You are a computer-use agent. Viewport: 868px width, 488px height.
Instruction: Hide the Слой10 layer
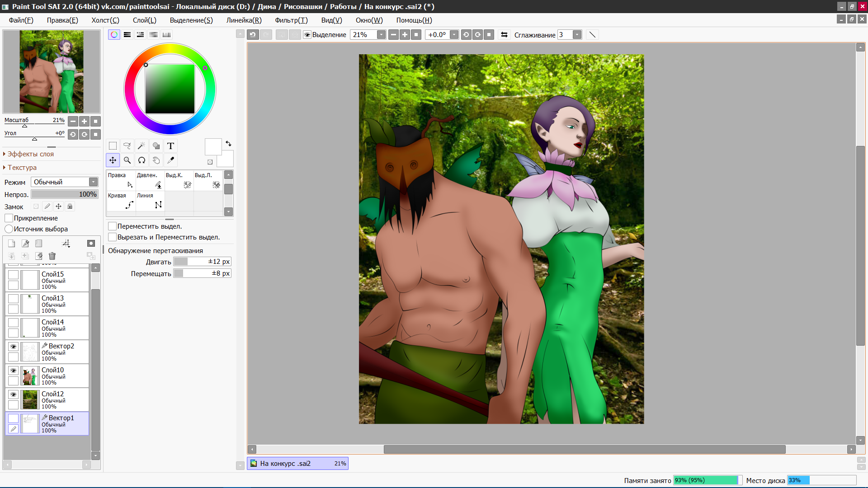click(x=14, y=371)
